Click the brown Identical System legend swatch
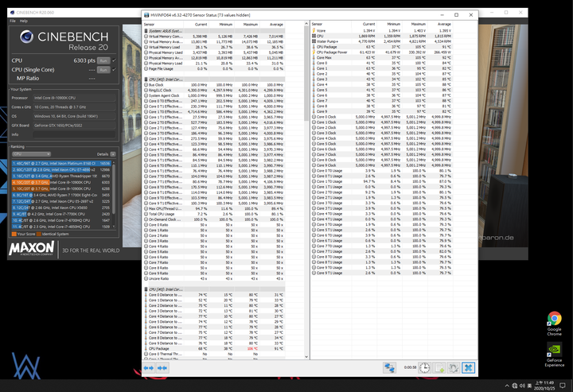The width and height of the screenshot is (573, 392). point(39,234)
